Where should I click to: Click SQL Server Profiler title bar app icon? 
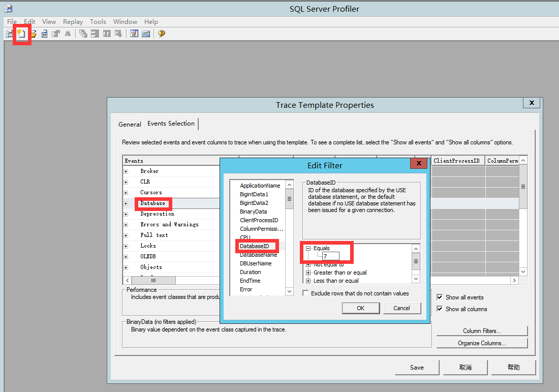[x=8, y=9]
